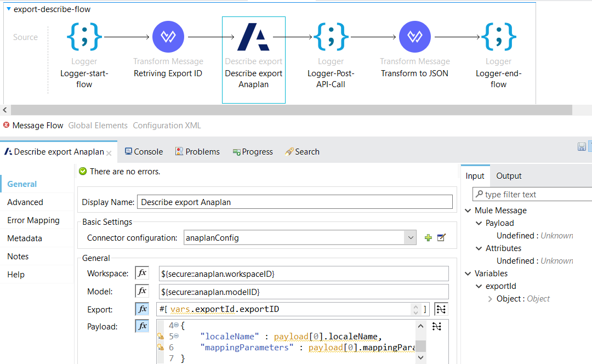Select Undefined : Unknown under Attributes
The image size is (592, 364).
pos(534,261)
